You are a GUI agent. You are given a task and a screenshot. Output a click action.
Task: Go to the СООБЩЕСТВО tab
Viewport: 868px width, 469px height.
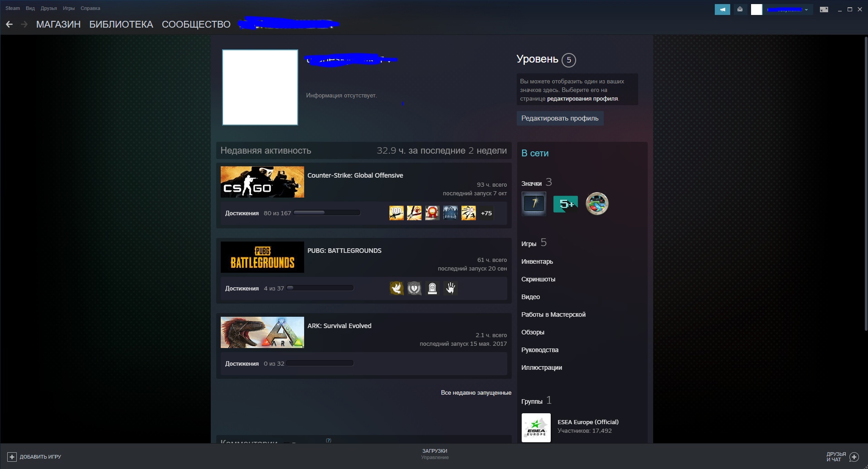(x=196, y=24)
